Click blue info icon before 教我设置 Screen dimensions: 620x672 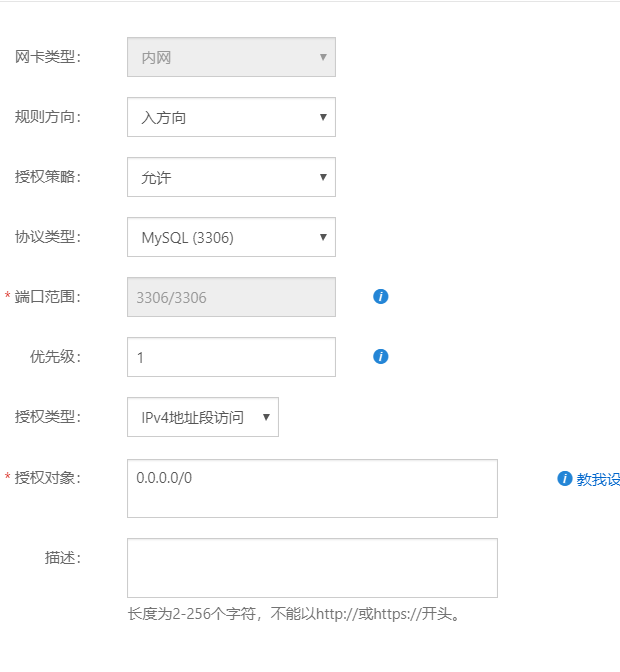[x=565, y=479]
